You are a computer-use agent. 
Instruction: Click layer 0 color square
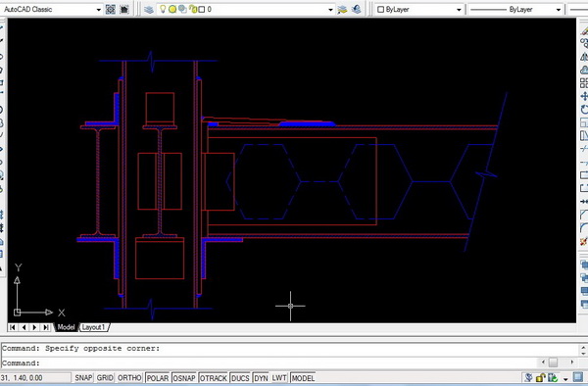[202, 10]
